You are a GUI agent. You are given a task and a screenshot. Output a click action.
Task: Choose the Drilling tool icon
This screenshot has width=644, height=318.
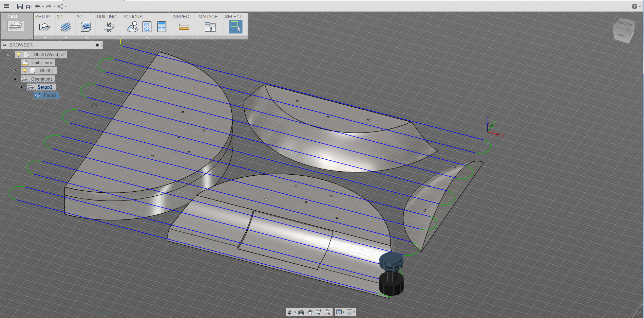tap(109, 27)
